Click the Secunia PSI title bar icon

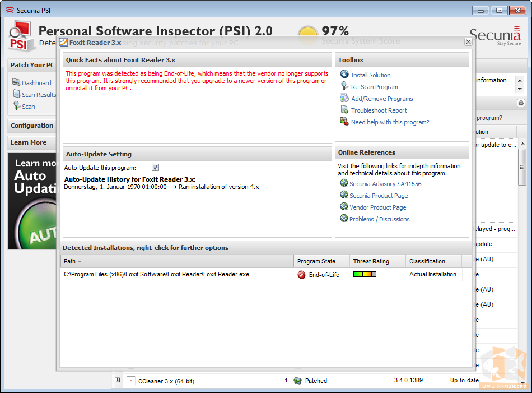pyautogui.click(x=10, y=10)
